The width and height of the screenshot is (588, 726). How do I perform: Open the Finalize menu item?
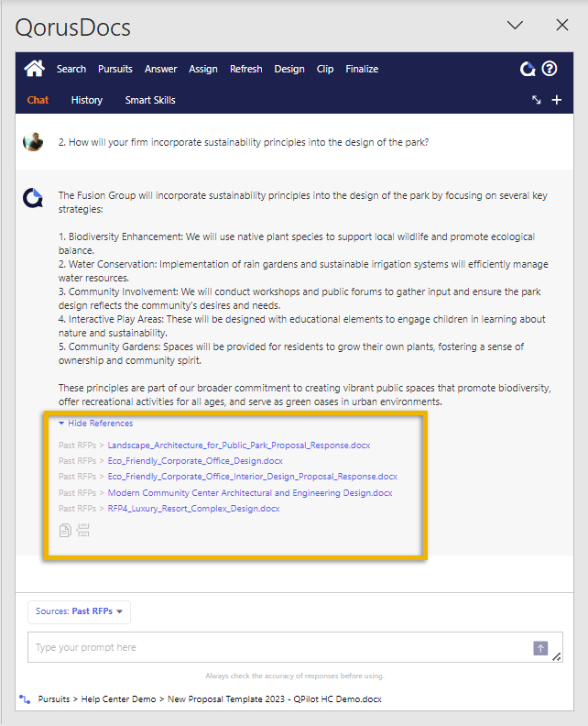pyautogui.click(x=362, y=69)
